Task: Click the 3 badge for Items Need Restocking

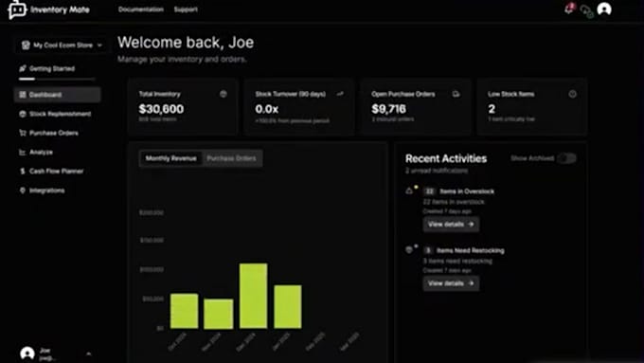Action: click(x=428, y=250)
